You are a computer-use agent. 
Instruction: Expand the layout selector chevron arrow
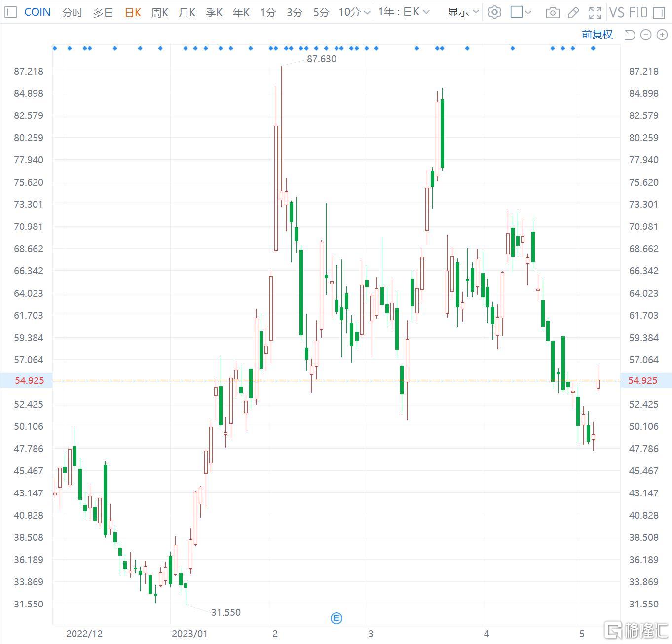pyautogui.click(x=528, y=13)
